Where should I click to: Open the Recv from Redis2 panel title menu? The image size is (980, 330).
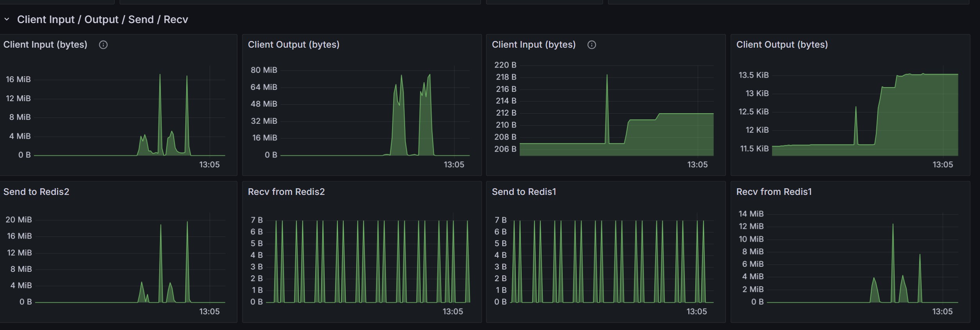pyautogui.click(x=286, y=192)
